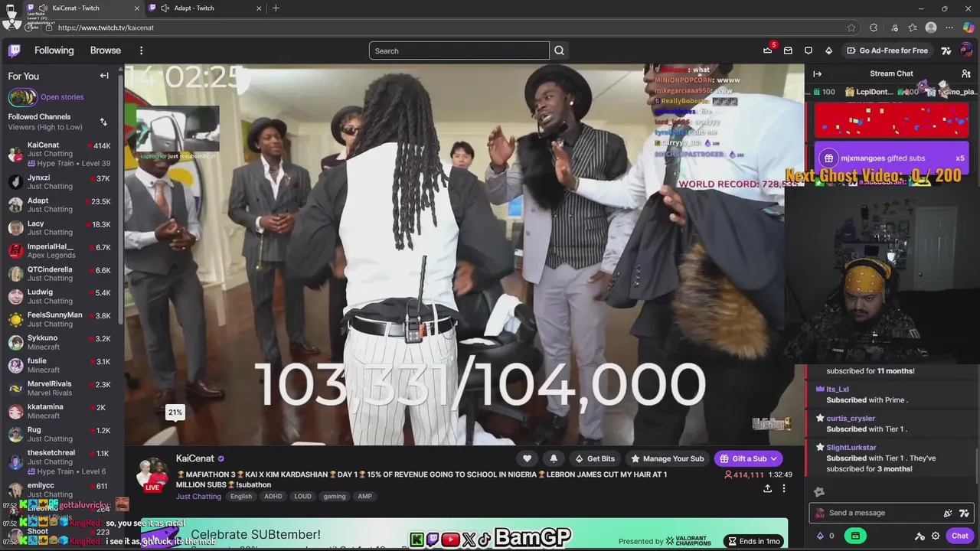Screen dimensions: 980x551
Task: Click the Get Bits button under the stream
Action: [594, 458]
